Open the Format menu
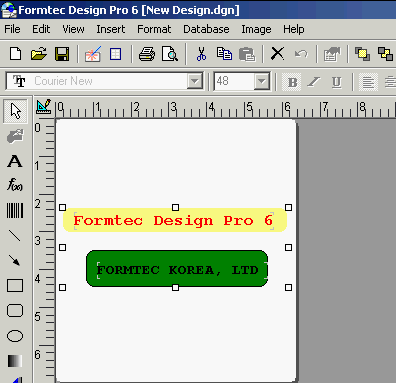The image size is (396, 383). tap(154, 29)
